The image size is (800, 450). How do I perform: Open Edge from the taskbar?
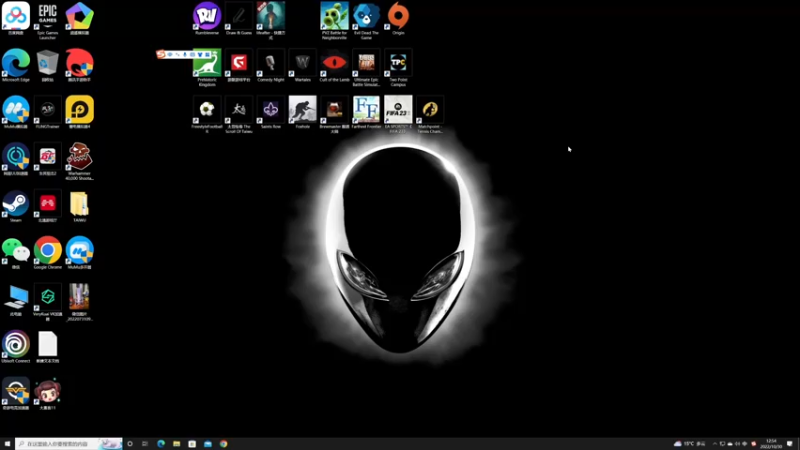(x=161, y=444)
